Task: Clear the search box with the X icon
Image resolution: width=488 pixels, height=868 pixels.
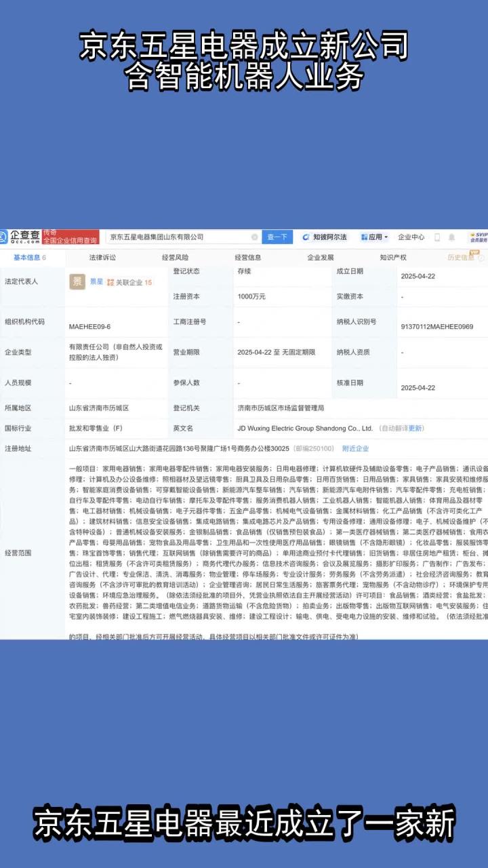Action: coord(254,237)
